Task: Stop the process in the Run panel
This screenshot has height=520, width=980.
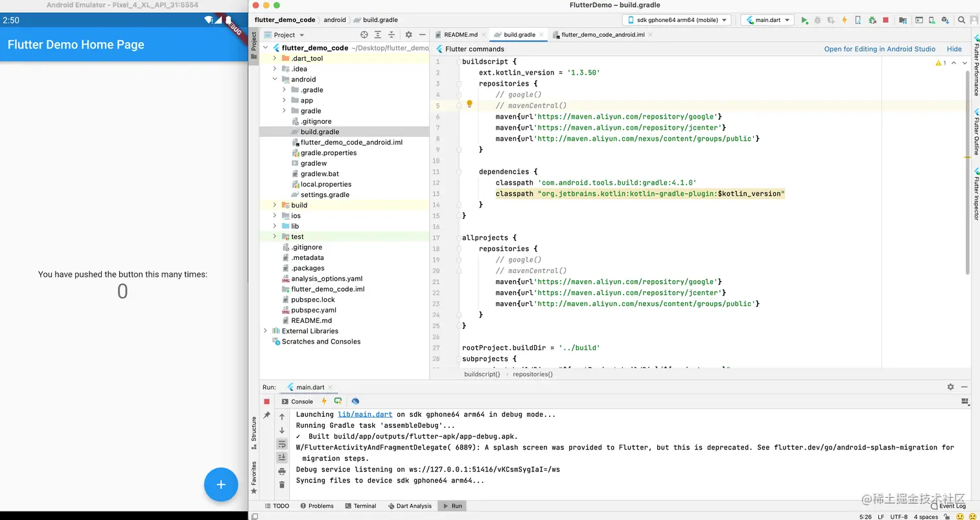Action: [x=266, y=401]
